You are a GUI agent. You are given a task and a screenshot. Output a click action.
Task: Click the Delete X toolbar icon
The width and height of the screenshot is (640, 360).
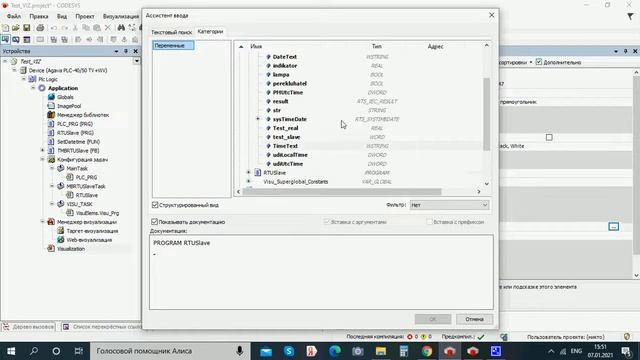coord(107,28)
